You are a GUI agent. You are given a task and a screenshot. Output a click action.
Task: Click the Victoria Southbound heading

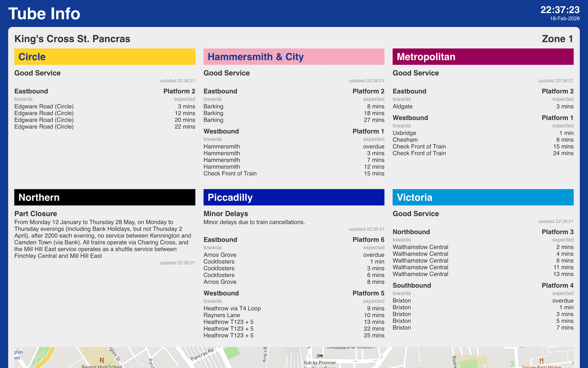click(x=412, y=285)
